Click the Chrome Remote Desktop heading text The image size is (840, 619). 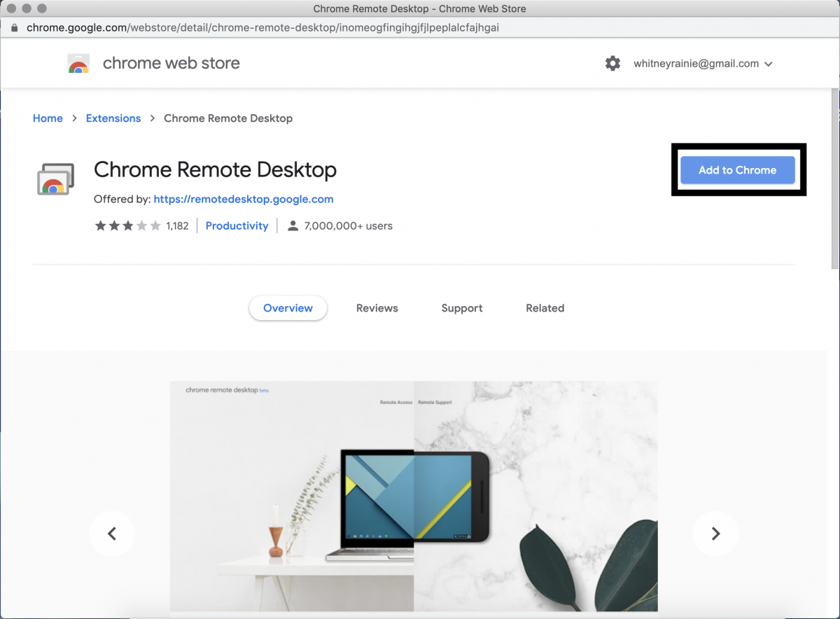[215, 169]
